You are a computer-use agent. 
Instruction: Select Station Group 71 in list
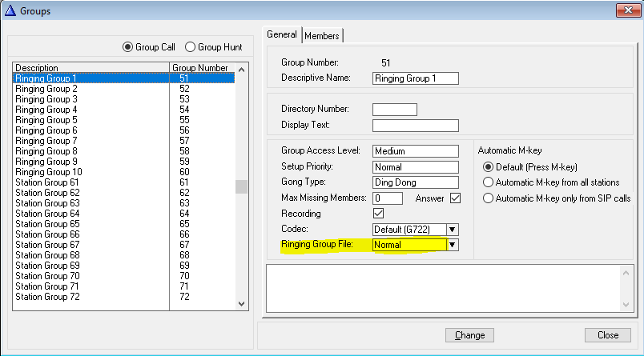[x=124, y=286]
